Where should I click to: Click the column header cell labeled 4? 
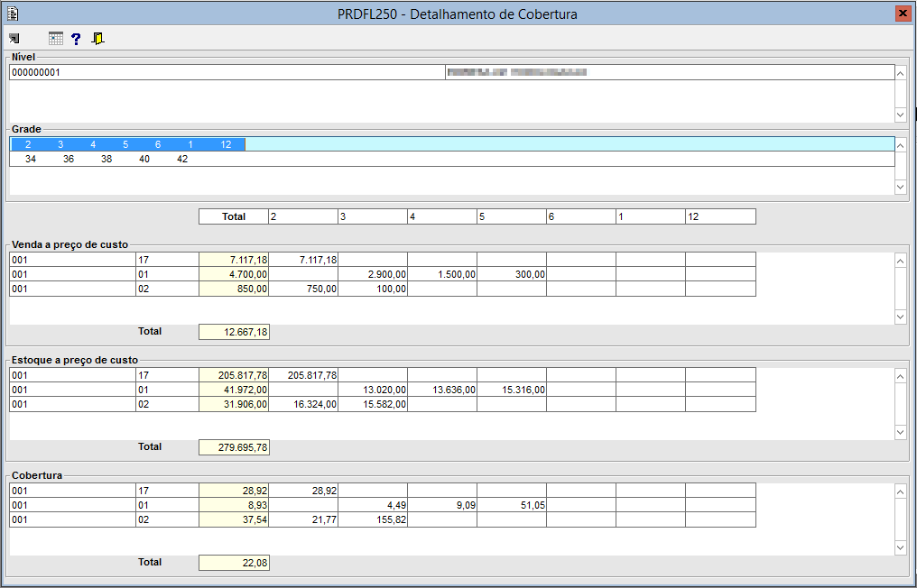coord(442,216)
